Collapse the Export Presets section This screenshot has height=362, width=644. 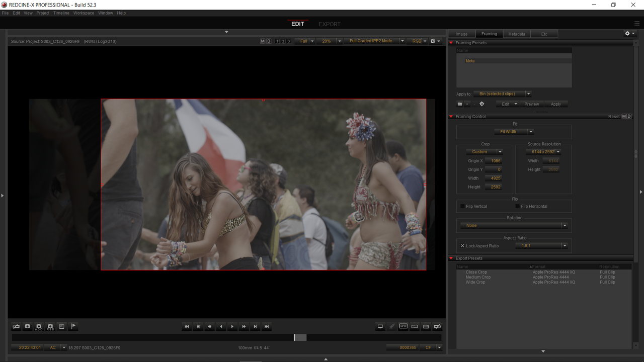click(x=451, y=258)
